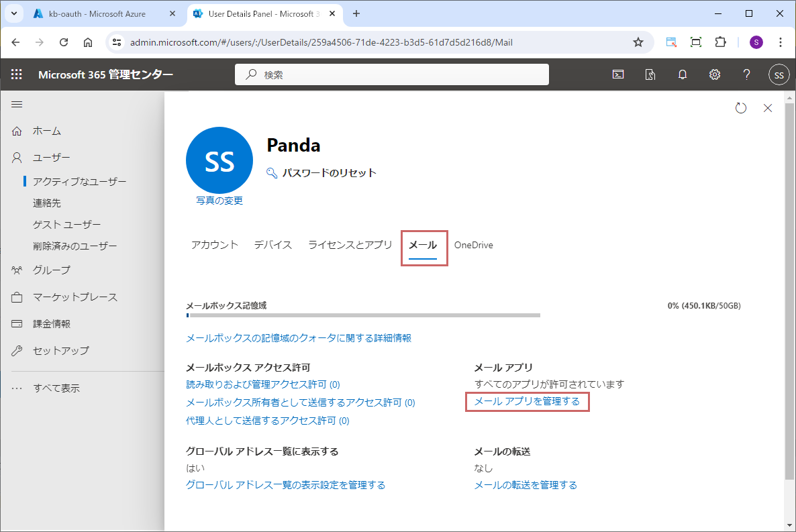Switch to the OneDrive tab

(473, 245)
